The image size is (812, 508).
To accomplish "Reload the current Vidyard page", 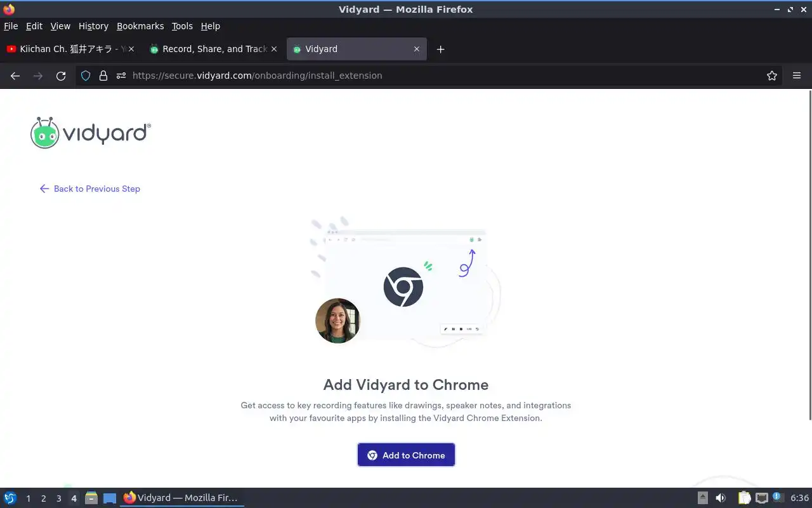I will pos(61,76).
